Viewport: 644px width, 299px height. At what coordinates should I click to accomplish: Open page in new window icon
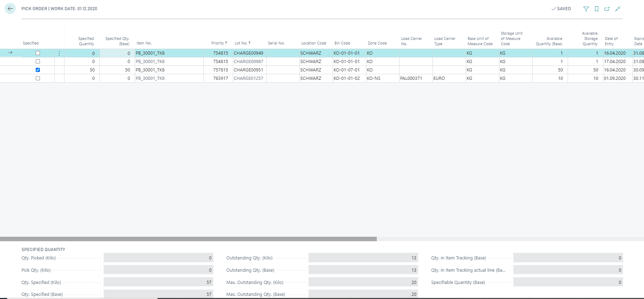click(607, 9)
